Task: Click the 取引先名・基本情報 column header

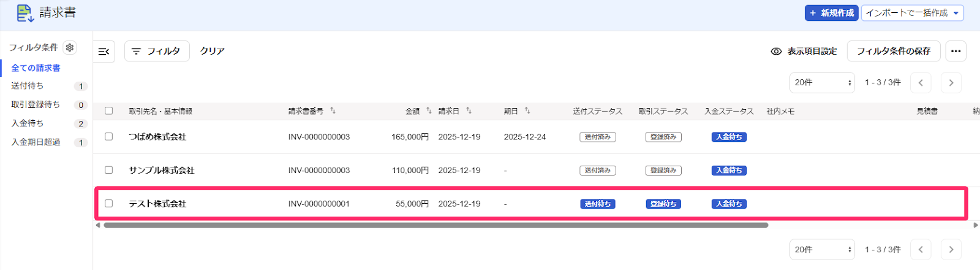Action: coord(160,111)
